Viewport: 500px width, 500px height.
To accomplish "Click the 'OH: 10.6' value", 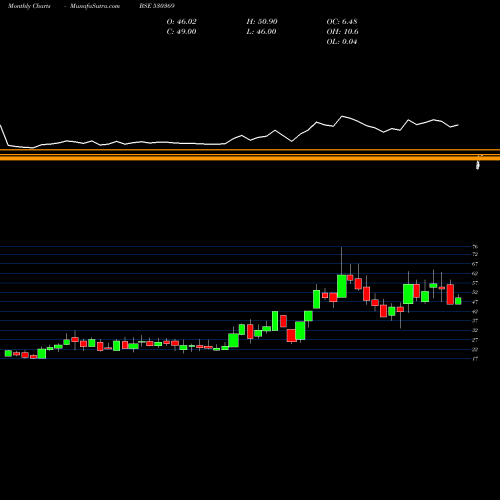I will tap(343, 32).
